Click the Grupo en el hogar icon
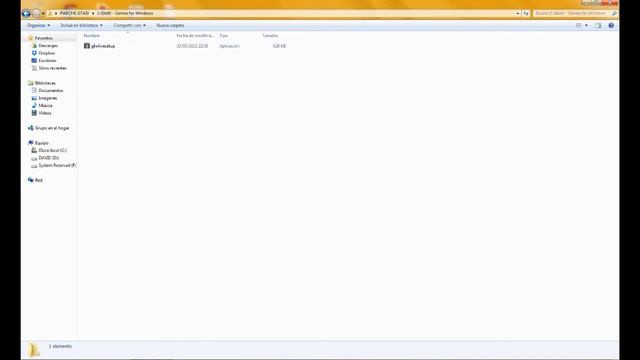This screenshot has height=360, width=640. pyautogui.click(x=31, y=128)
